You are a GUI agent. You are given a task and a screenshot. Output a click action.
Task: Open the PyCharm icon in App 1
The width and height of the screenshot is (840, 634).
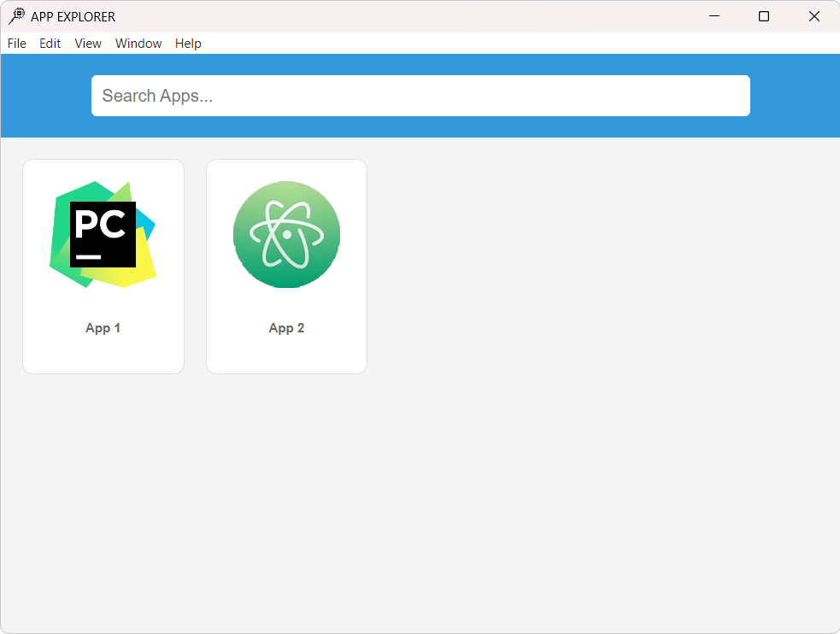pos(103,234)
